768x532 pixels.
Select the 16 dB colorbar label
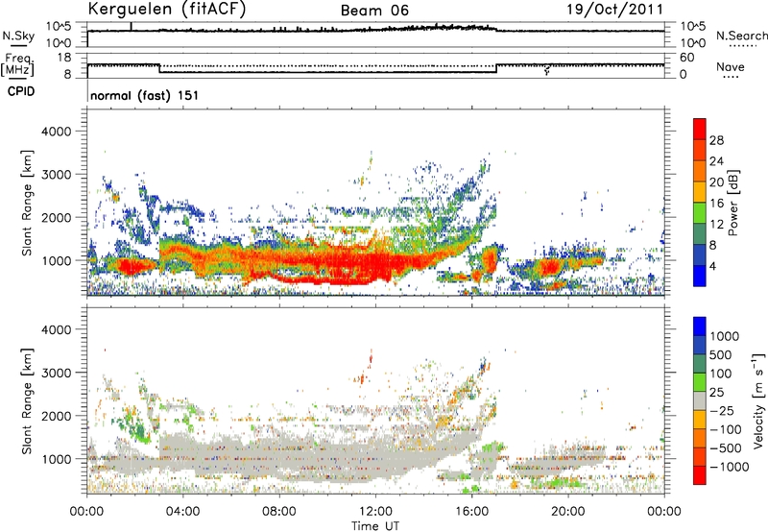716,204
